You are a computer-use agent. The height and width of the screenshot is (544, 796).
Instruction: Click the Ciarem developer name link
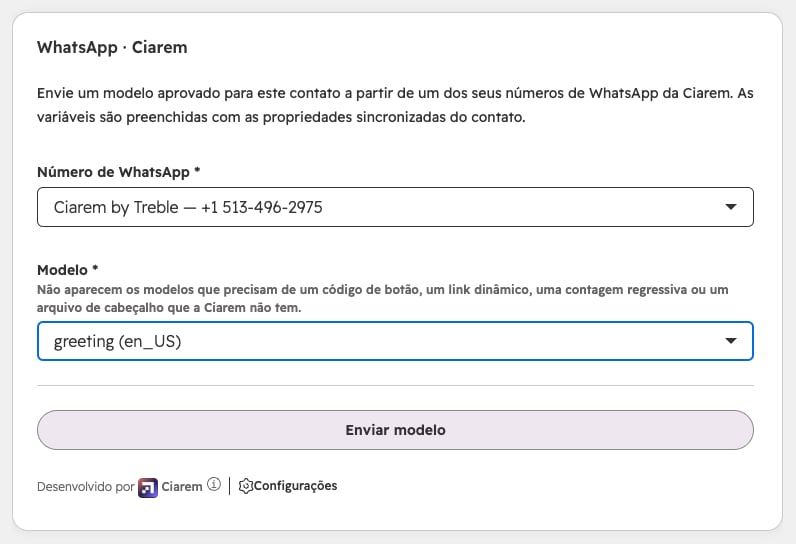[x=182, y=487]
